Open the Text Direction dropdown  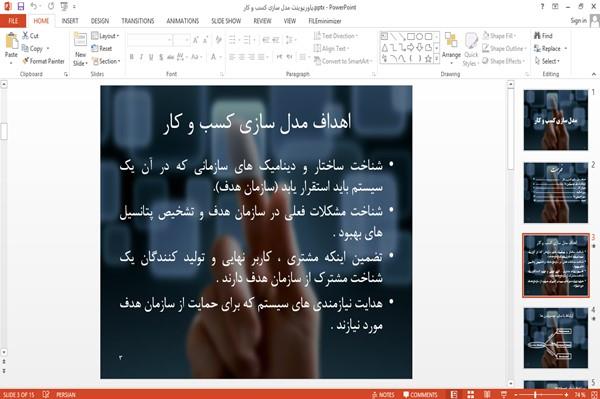click(x=336, y=36)
